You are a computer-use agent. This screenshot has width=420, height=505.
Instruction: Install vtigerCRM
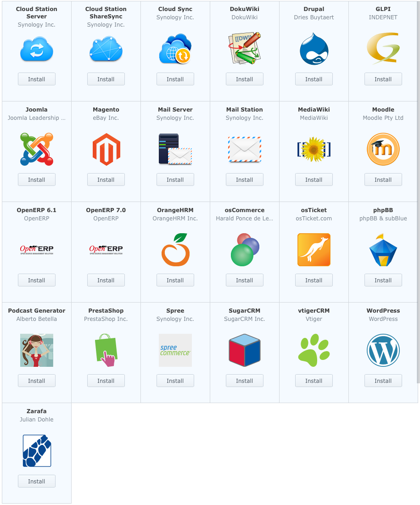coord(314,381)
